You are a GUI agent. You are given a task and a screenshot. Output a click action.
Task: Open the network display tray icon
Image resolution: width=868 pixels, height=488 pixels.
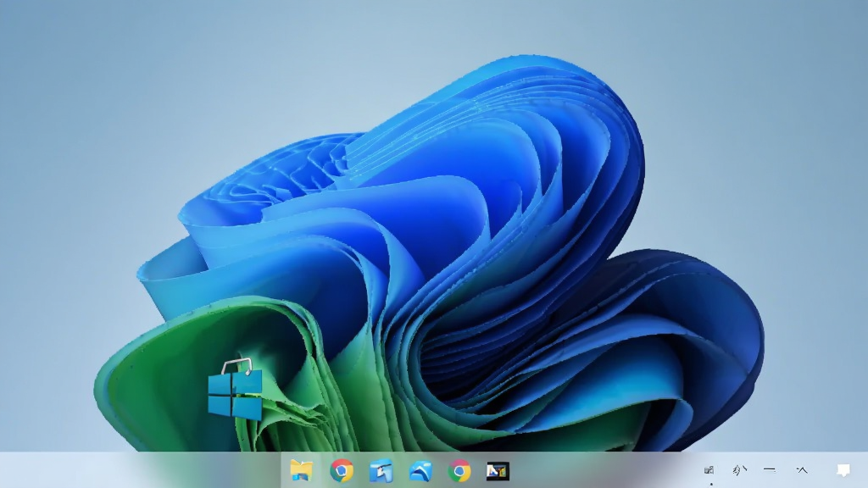click(709, 470)
